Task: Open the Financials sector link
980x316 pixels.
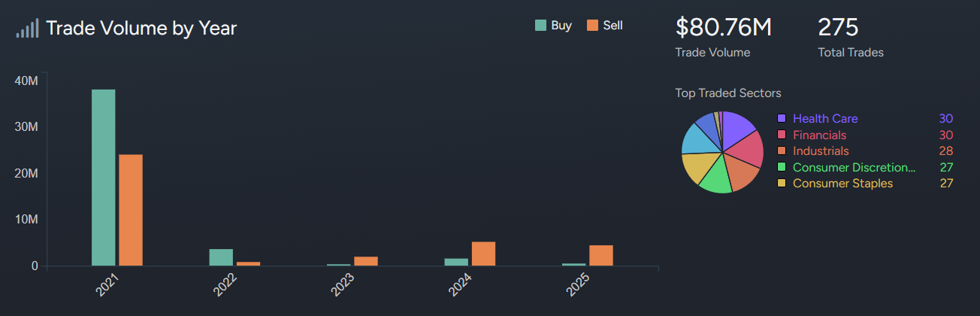Action: point(819,135)
